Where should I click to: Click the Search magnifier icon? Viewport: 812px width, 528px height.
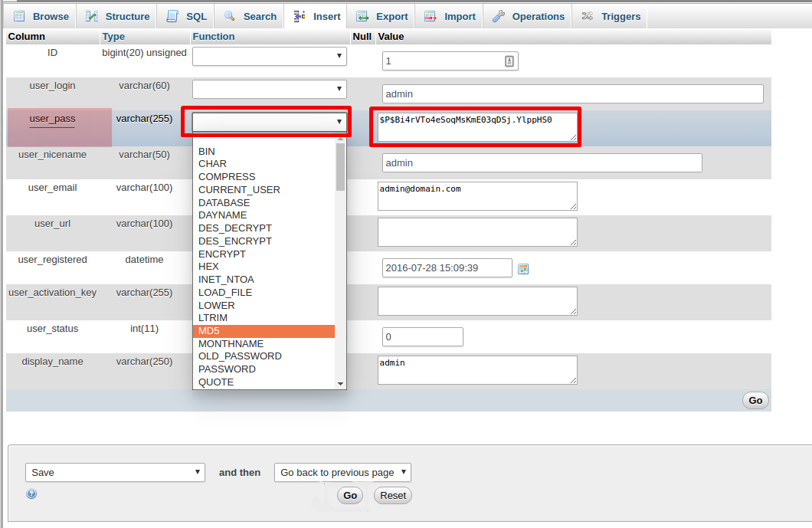pyautogui.click(x=229, y=16)
